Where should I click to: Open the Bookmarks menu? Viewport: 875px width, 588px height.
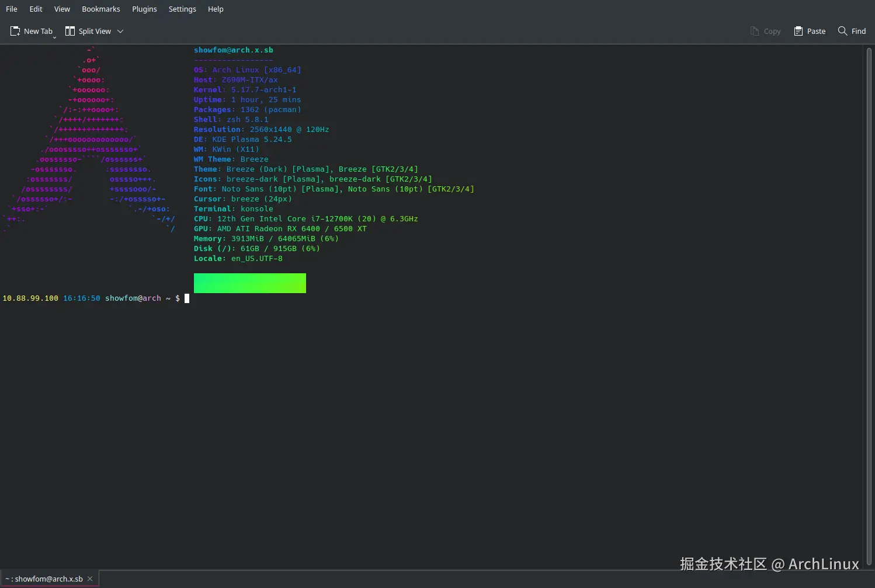pos(100,9)
